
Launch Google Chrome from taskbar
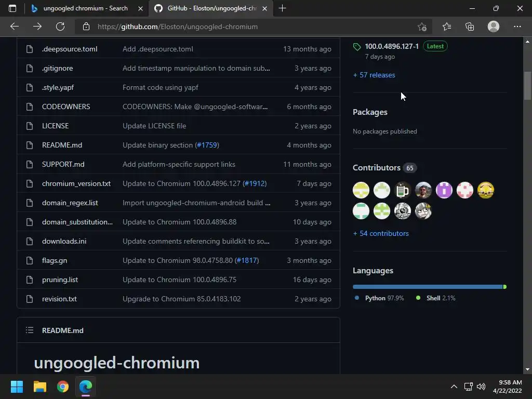(63, 387)
